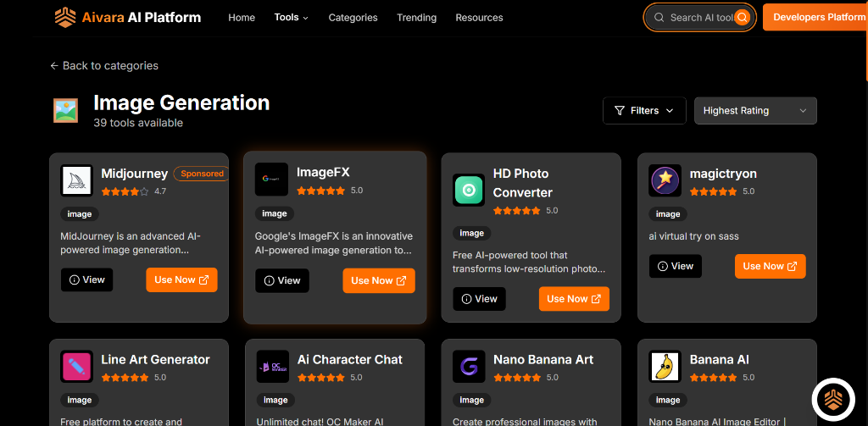Click the Aivara AI Platform brand text
The width and height of the screenshot is (868, 426).
point(142,18)
